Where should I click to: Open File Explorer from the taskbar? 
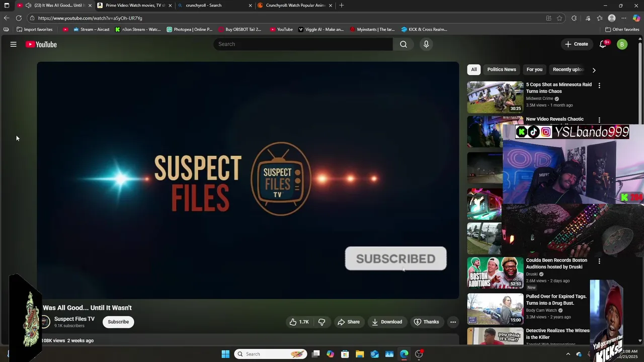click(360, 354)
